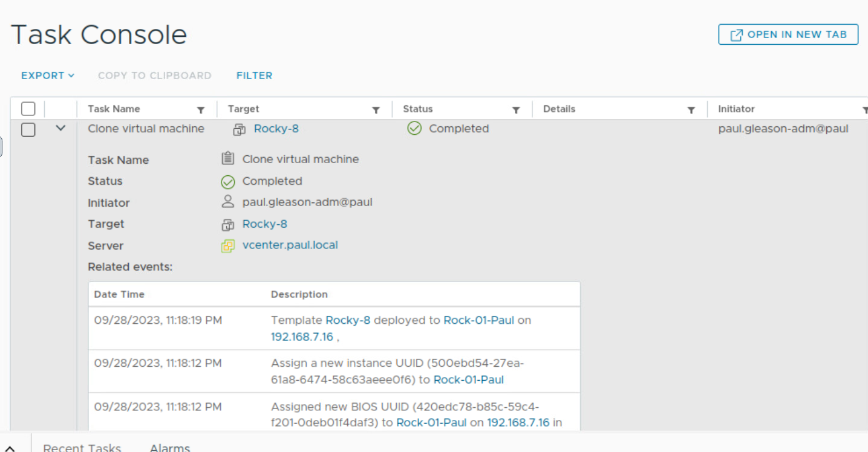Viewport: 868px width, 452px height.
Task: Click the clipboard icon next to Clone virtual machine
Action: click(x=227, y=160)
